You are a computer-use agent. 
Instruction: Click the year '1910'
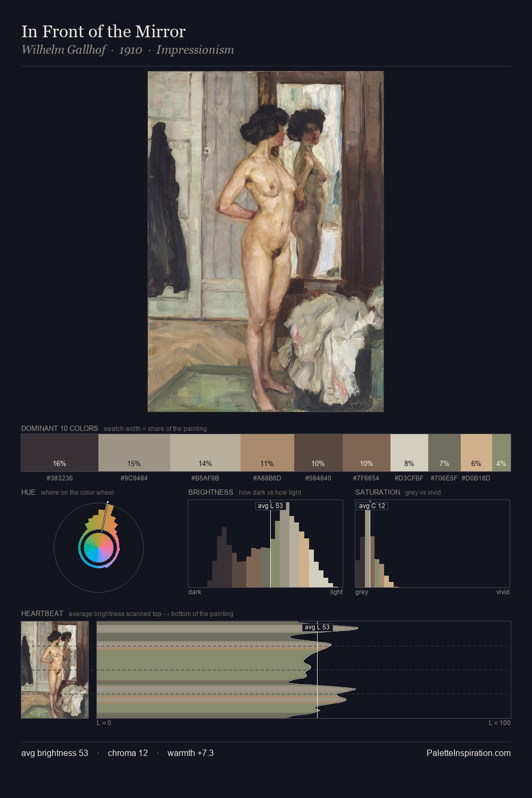click(130, 50)
